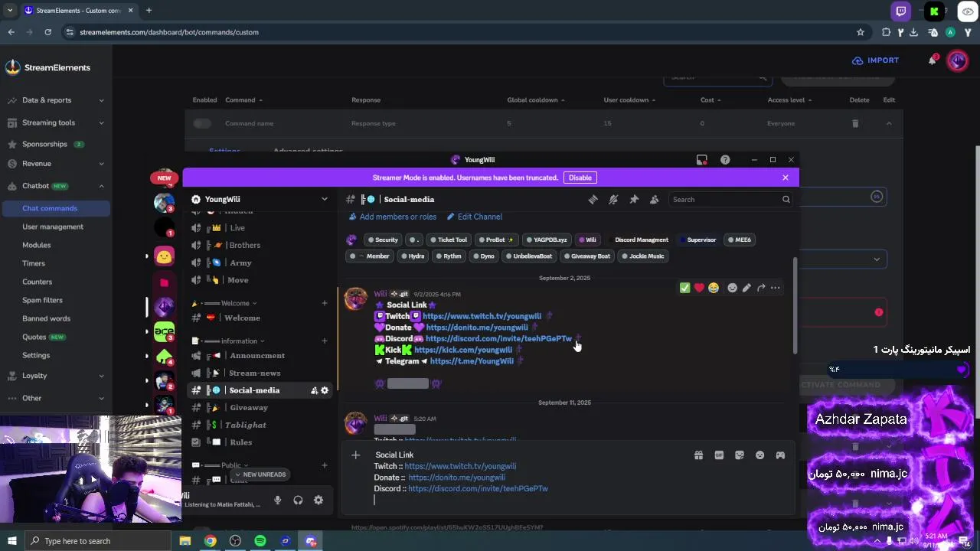Click the IMPORT button in StreamElements
Screen dimensions: 980x551
875,60
